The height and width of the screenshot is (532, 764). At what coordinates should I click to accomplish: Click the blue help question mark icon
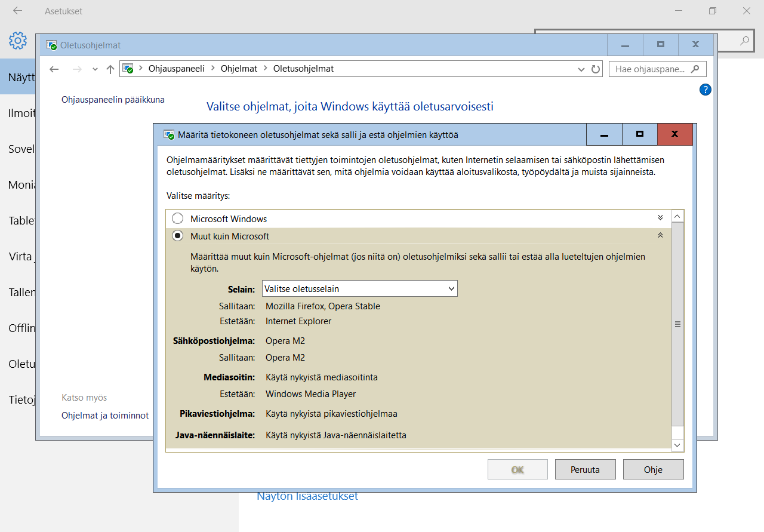[705, 90]
